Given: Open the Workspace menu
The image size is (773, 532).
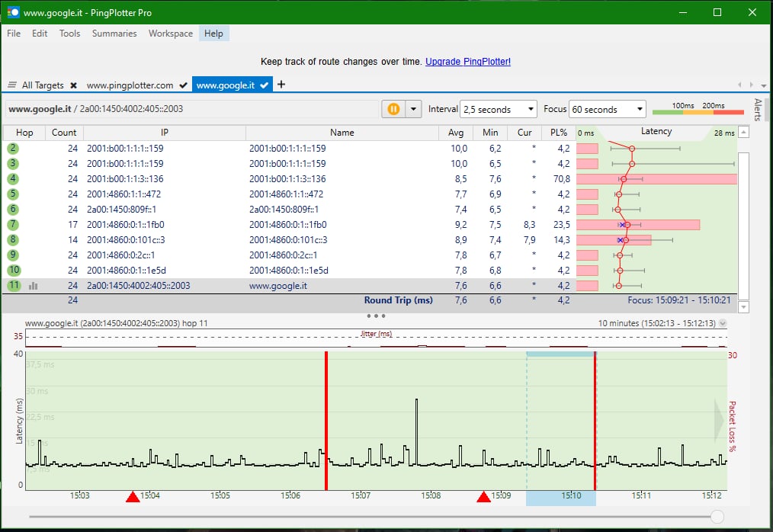Looking at the screenshot, I should click(x=171, y=34).
